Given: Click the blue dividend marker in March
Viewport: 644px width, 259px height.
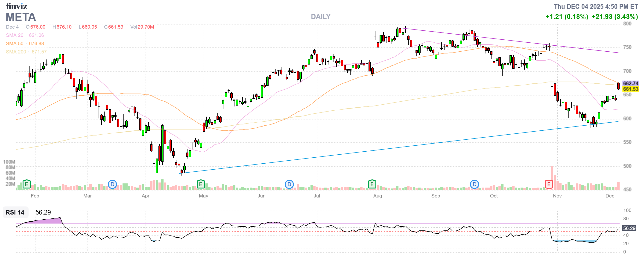Looking at the screenshot, I should point(112,185).
